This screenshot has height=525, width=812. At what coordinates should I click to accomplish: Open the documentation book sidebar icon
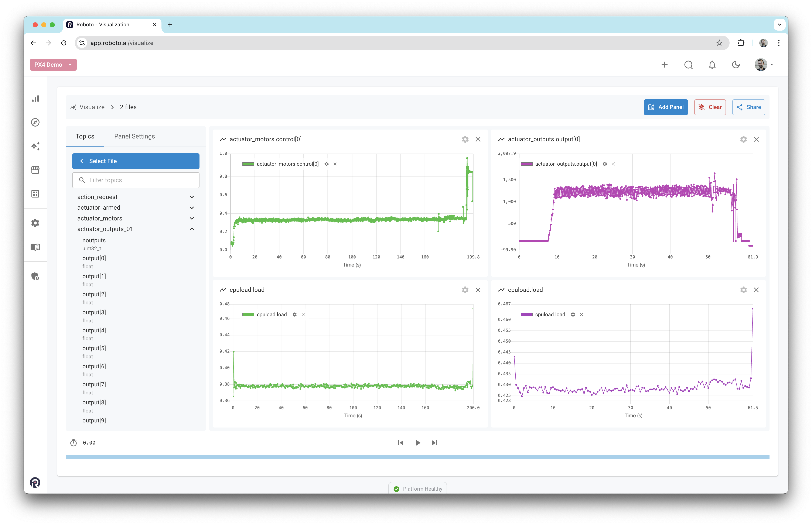(x=35, y=247)
